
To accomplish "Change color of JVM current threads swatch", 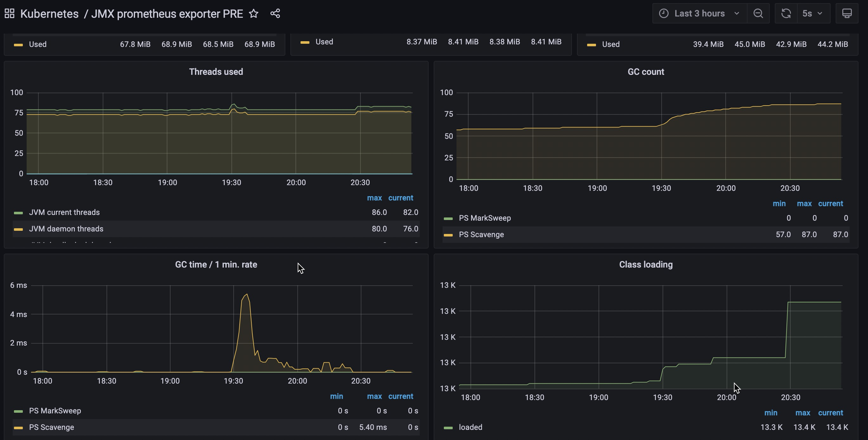I will [18, 213].
